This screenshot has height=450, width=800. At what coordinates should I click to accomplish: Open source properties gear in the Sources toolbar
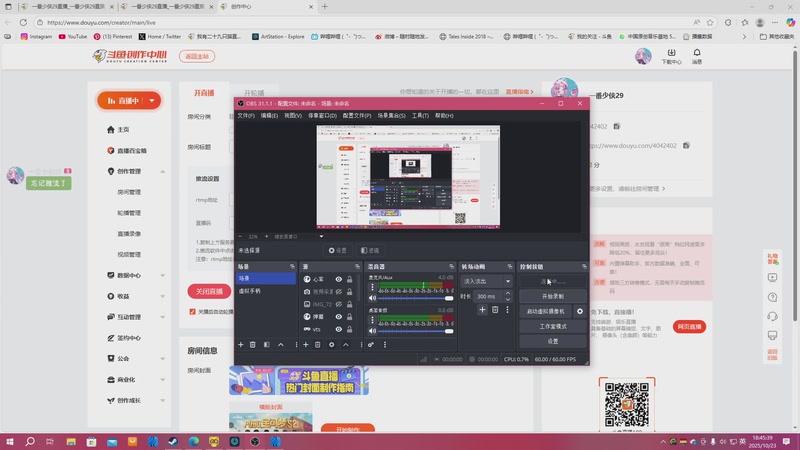click(332, 345)
